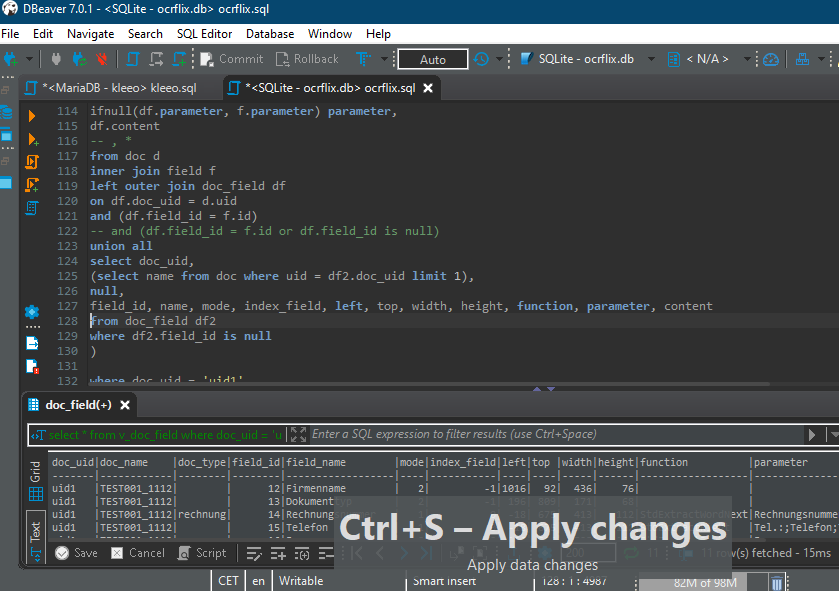Click the Connect plug icon
839x591 pixels.
(56, 59)
